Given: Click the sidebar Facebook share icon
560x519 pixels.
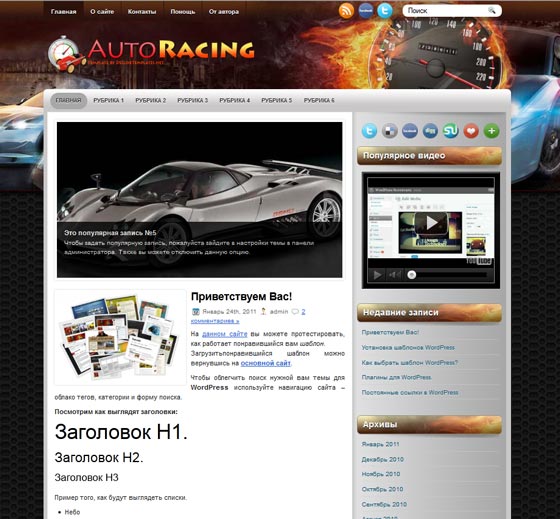Looking at the screenshot, I should [x=410, y=131].
